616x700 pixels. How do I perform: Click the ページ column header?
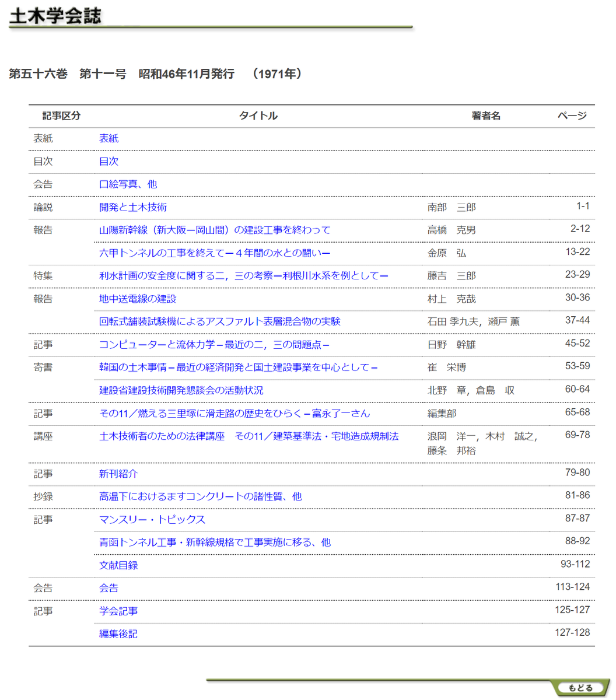572,116
